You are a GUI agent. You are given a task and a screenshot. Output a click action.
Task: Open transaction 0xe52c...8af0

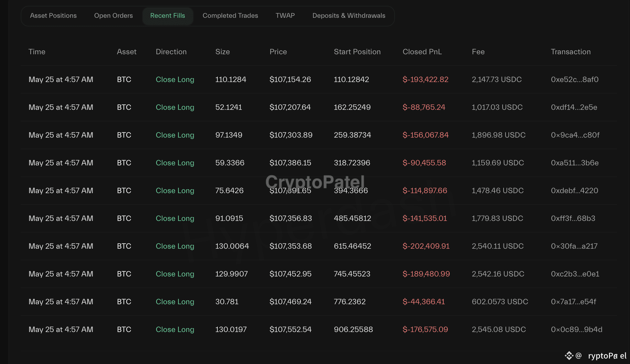(x=575, y=79)
